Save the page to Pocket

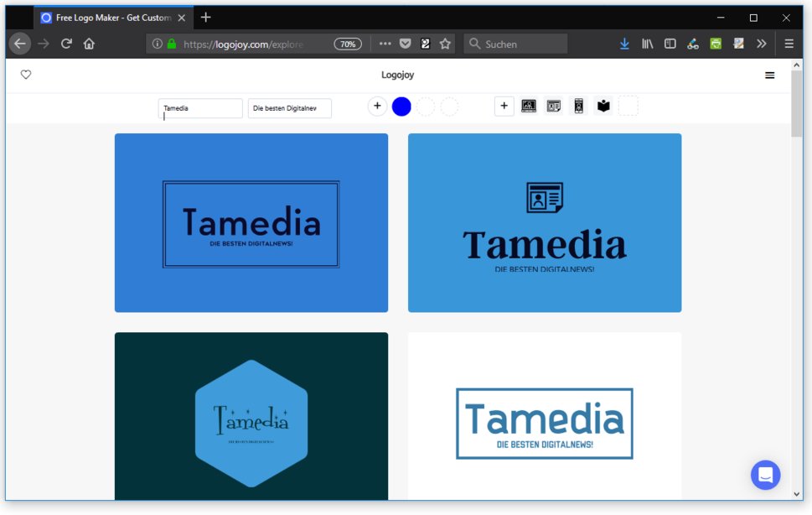(405, 44)
